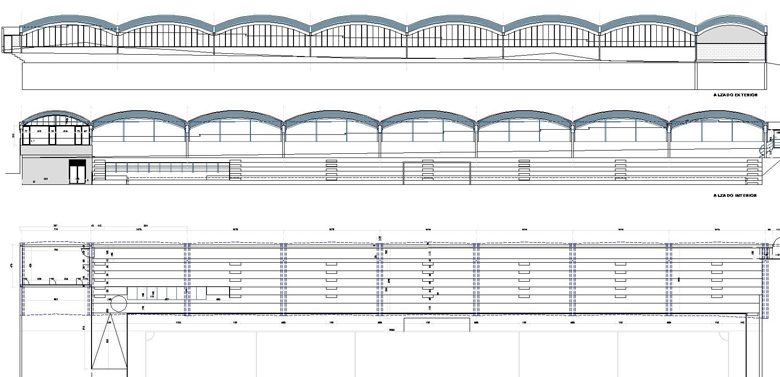Select the last blue roof arch of interior elevation
Image resolution: width=780 pixels, height=377 pixels.
(x=717, y=118)
